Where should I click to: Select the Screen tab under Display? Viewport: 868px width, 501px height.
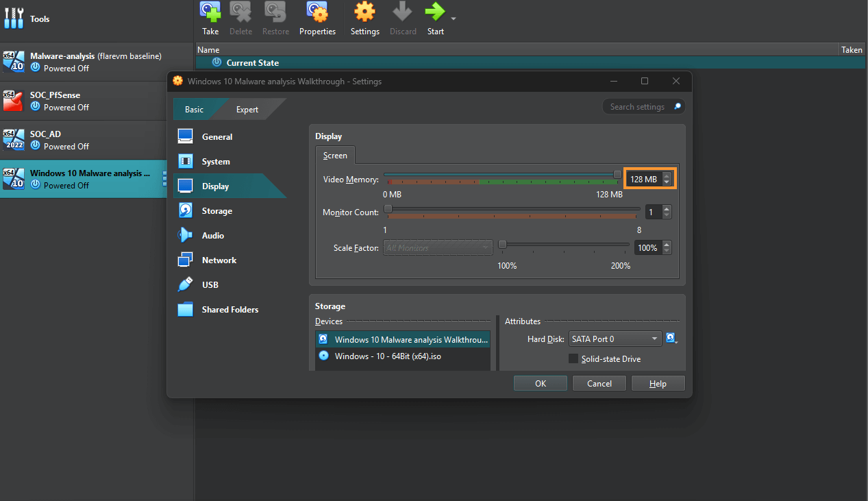[x=335, y=156]
